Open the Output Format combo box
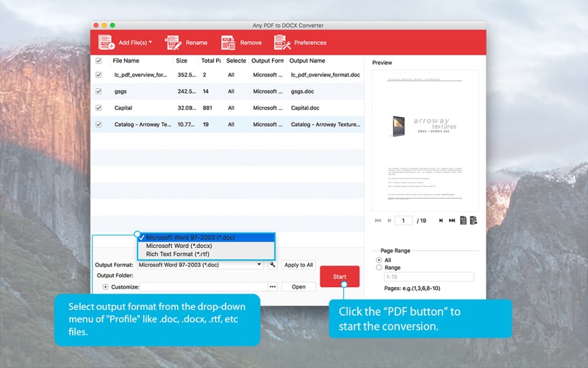 [200, 265]
